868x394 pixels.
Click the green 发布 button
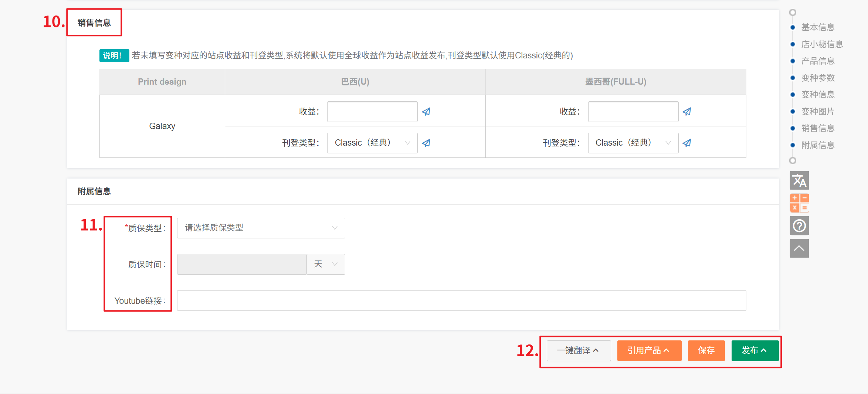(x=755, y=350)
